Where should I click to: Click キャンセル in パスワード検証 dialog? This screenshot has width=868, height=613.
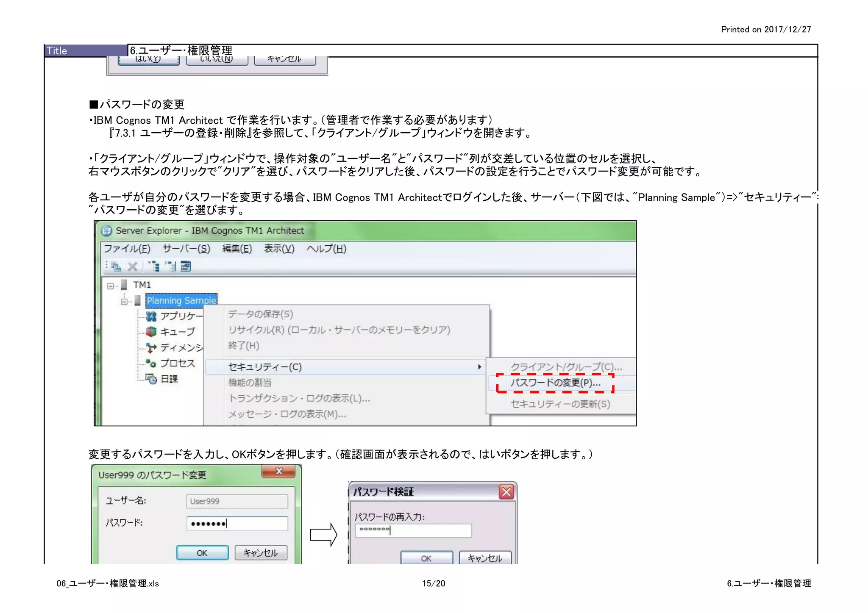(485, 558)
